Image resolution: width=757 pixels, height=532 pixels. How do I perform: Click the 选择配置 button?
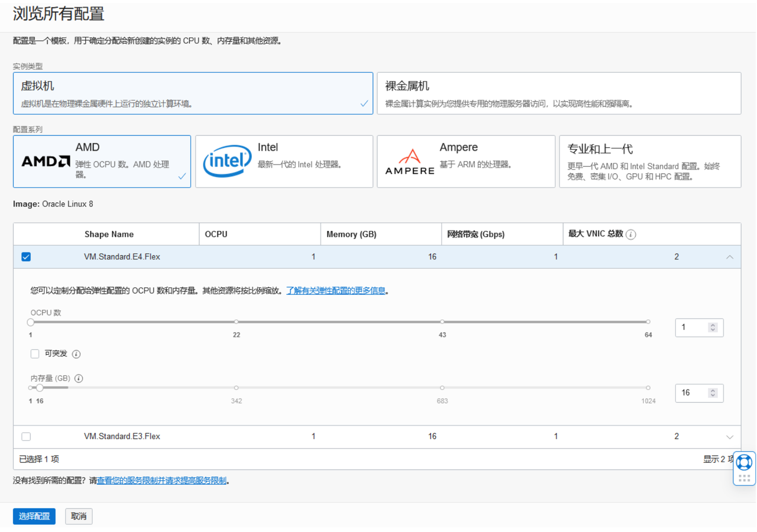34,516
